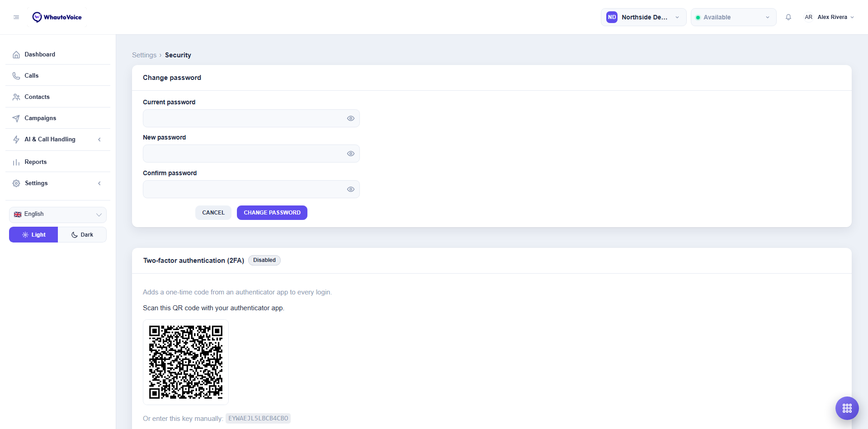Click the Disabled 2FA status badge
Image resolution: width=868 pixels, height=429 pixels.
point(264,260)
